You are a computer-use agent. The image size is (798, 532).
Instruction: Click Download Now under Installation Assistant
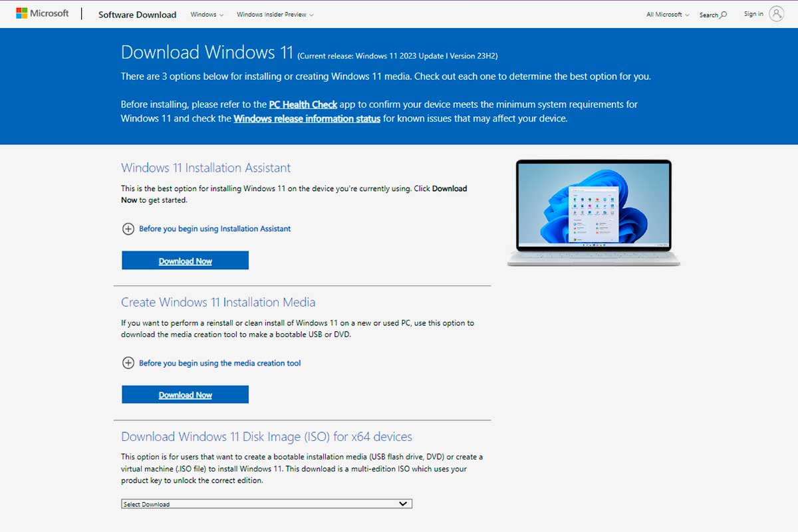coord(185,260)
